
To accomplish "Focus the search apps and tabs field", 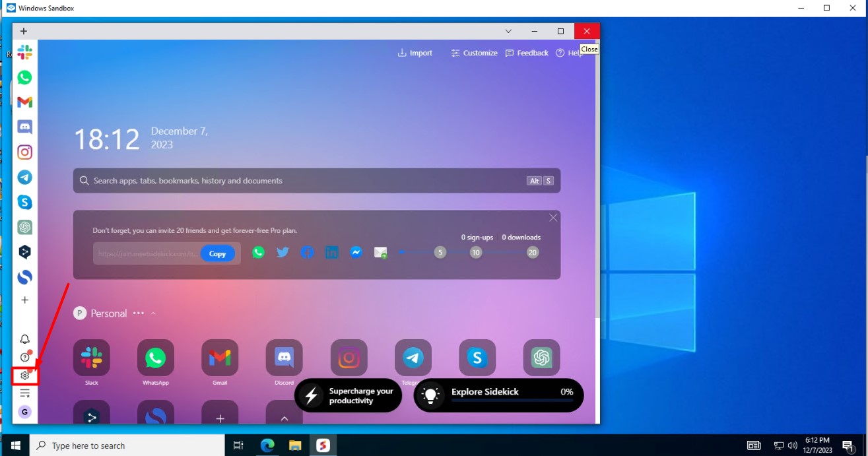I will [317, 181].
